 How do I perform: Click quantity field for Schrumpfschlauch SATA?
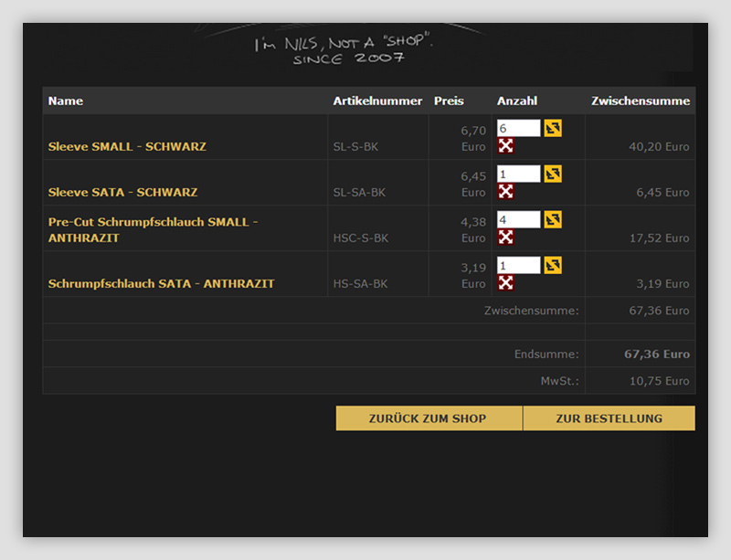(x=518, y=265)
